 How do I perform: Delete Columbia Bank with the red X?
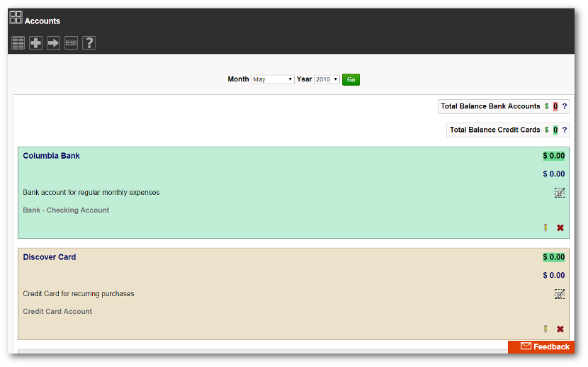(560, 228)
